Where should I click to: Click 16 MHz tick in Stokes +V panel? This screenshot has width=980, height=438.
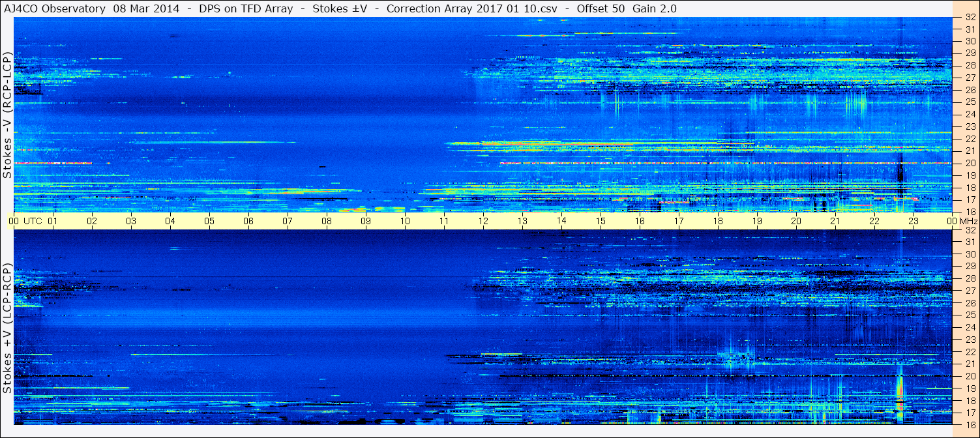970,424
